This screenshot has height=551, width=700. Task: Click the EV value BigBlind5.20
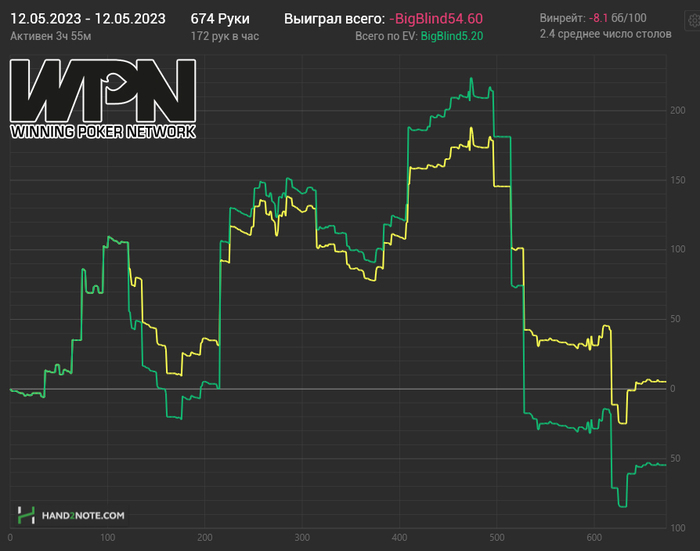[452, 36]
